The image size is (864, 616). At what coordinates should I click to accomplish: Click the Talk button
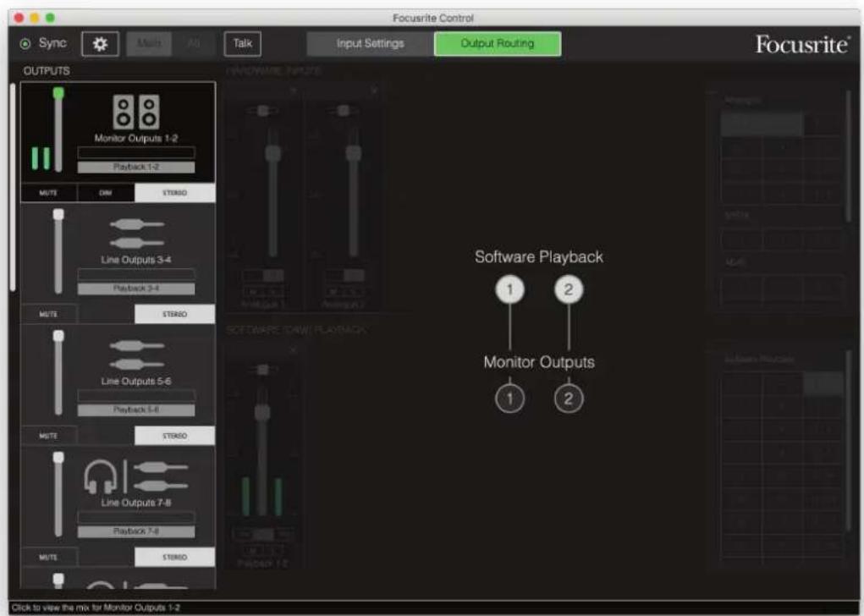(243, 43)
